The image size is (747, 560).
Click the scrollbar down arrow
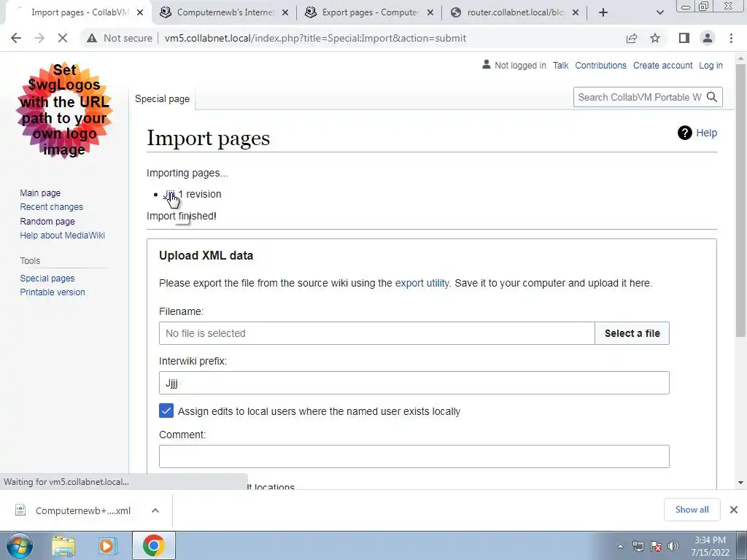740,483
